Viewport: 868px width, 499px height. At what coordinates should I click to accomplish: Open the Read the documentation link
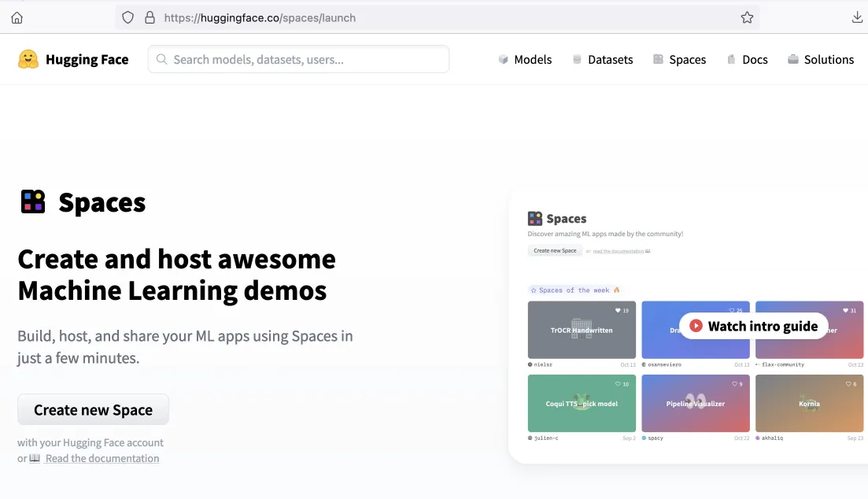[x=102, y=458]
